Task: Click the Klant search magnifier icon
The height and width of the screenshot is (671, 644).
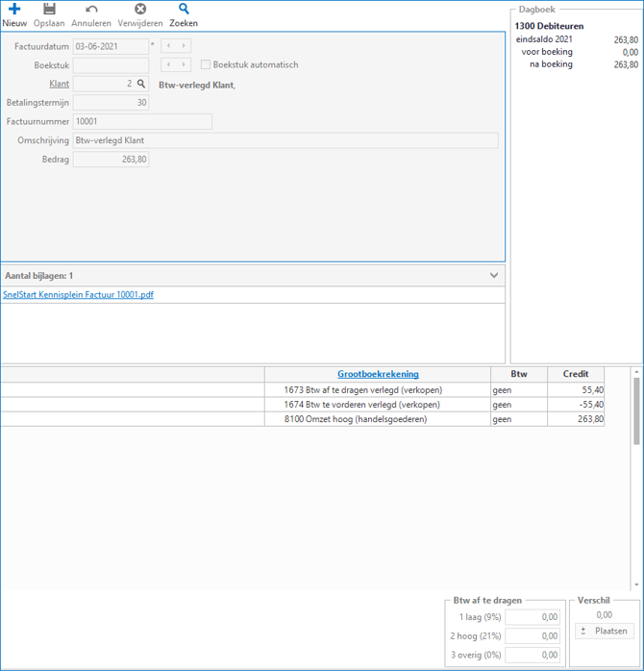Action: click(141, 85)
